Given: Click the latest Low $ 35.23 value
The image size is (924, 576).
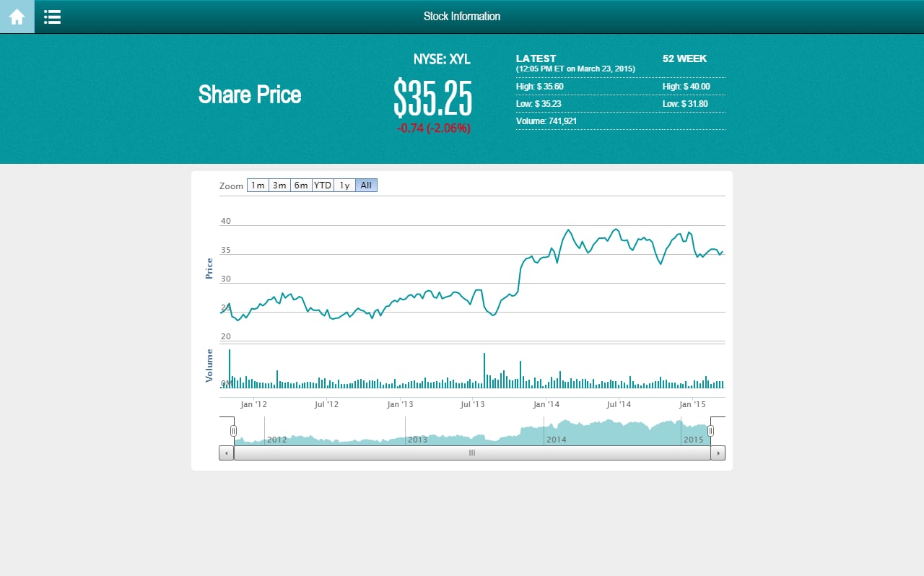Looking at the screenshot, I should (x=539, y=104).
